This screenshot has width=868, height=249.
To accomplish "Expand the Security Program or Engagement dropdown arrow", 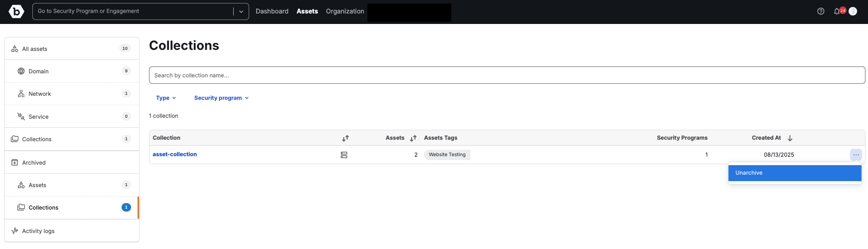I will tap(241, 11).
